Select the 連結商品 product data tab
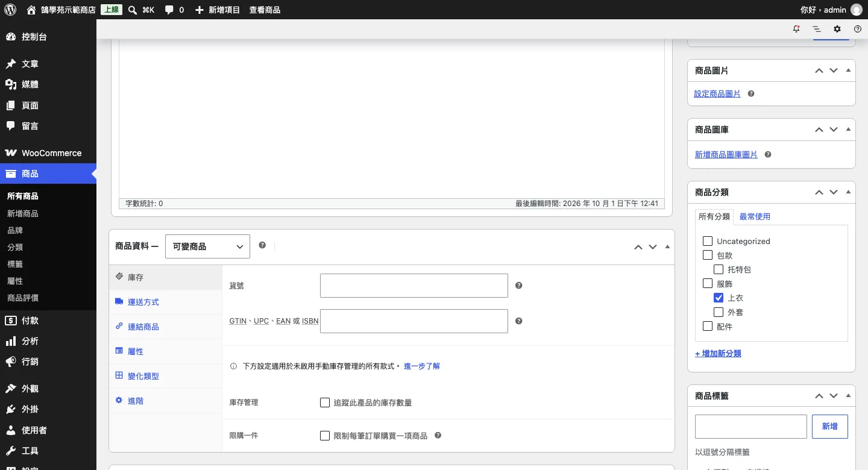868x470 pixels. pos(166,327)
